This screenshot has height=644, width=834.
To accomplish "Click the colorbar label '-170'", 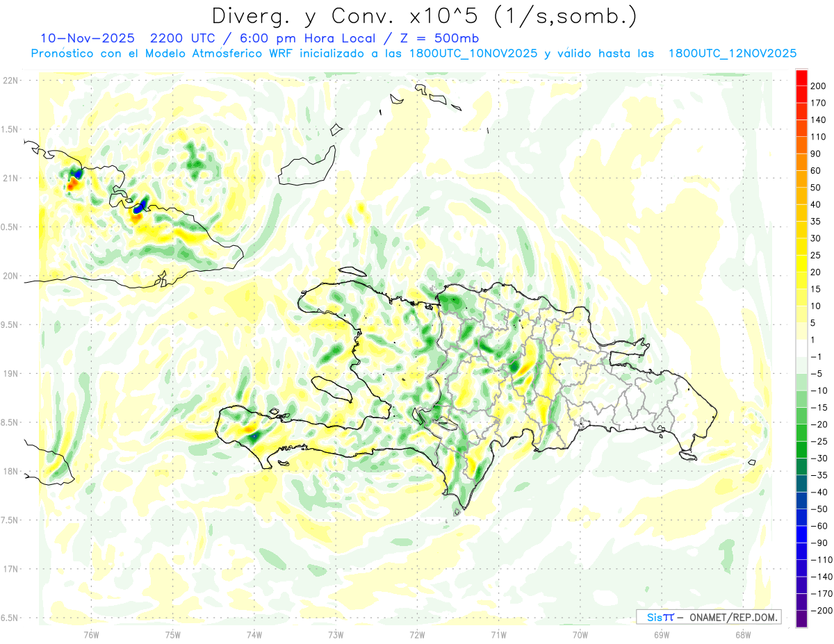I will tap(821, 594).
